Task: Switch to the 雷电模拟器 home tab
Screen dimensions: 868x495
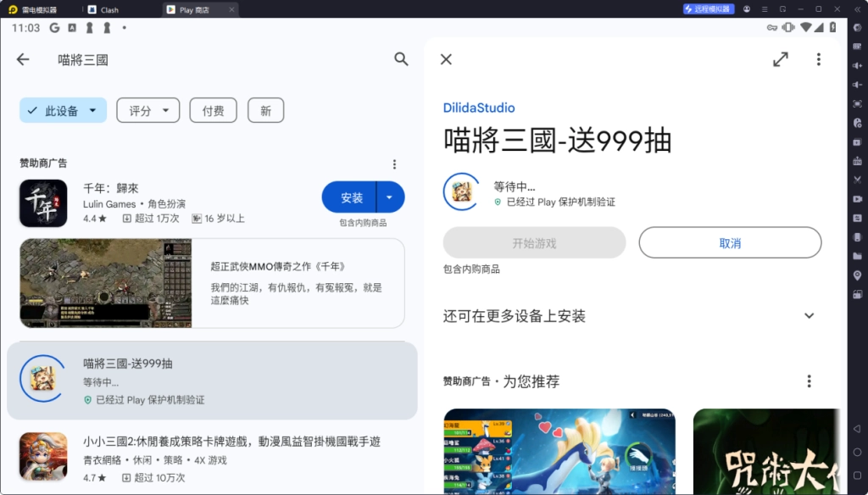Action: point(33,9)
